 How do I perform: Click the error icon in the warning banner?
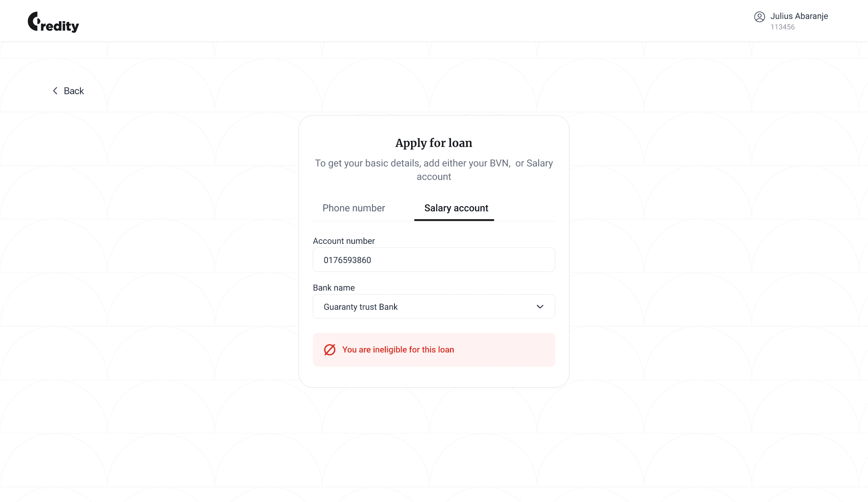pos(329,349)
